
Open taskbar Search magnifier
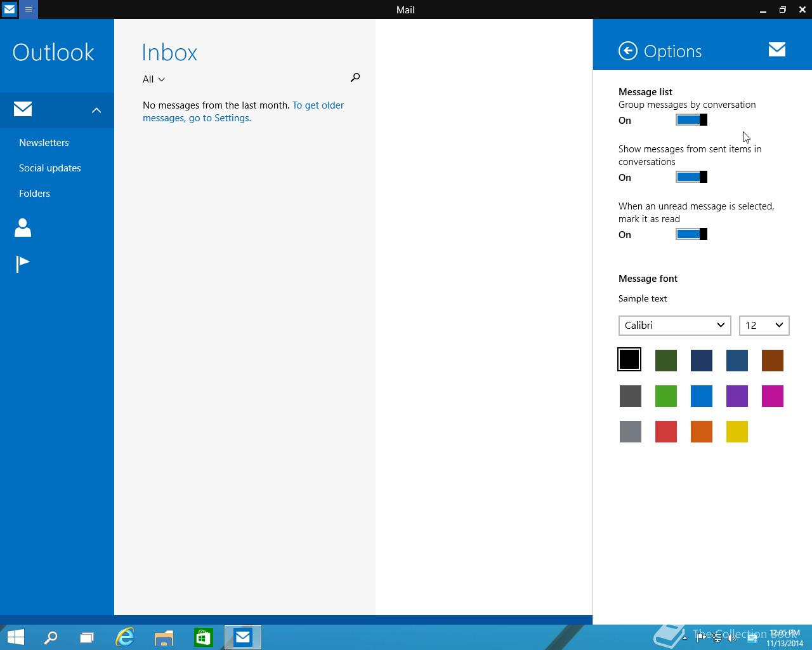[x=50, y=637]
